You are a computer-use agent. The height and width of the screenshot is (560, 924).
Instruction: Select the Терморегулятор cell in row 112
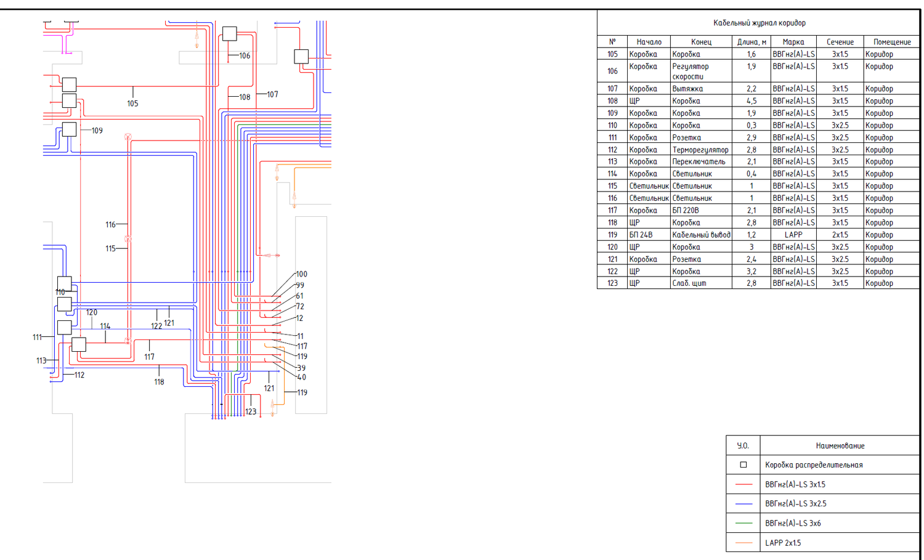[701, 150]
